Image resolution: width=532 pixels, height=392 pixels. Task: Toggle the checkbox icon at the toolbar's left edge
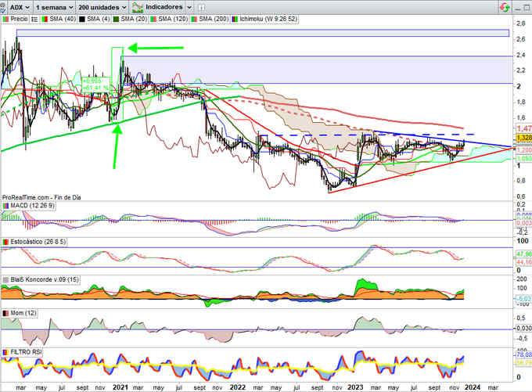[x=2, y=8]
